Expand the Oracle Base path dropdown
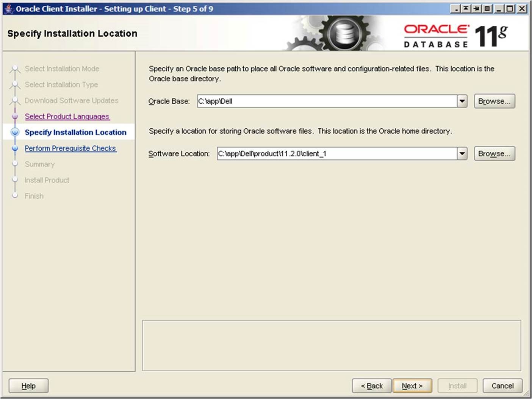The height and width of the screenshot is (399, 532). point(462,101)
